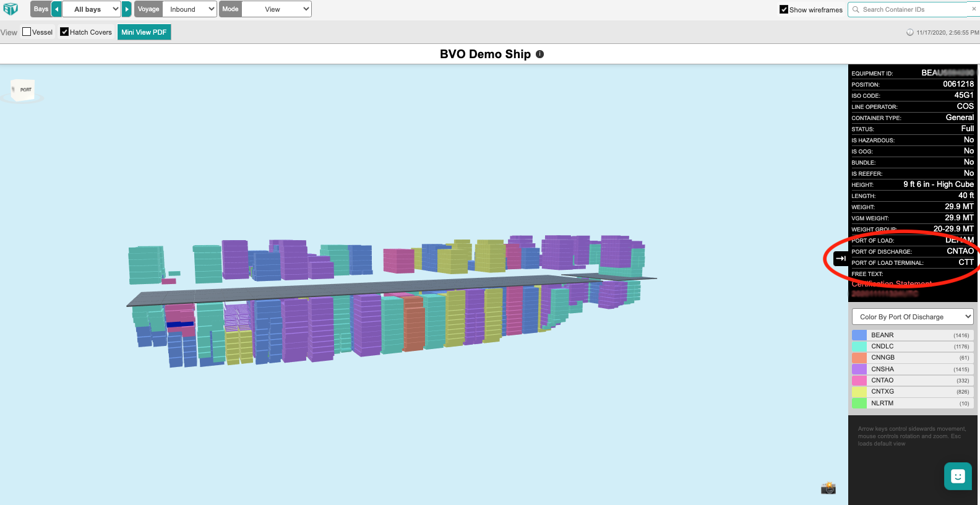Open the info icon beside BVO Demo Ship

point(539,54)
